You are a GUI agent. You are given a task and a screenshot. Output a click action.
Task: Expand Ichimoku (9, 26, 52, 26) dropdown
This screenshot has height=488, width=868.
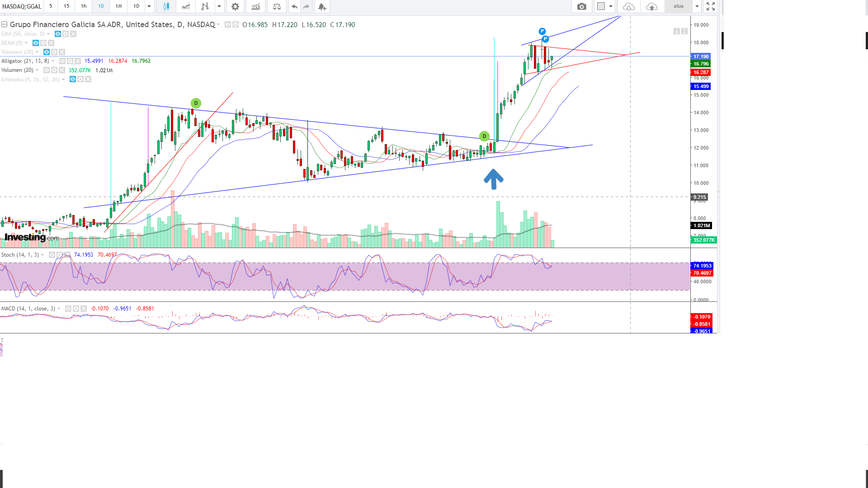(x=63, y=80)
